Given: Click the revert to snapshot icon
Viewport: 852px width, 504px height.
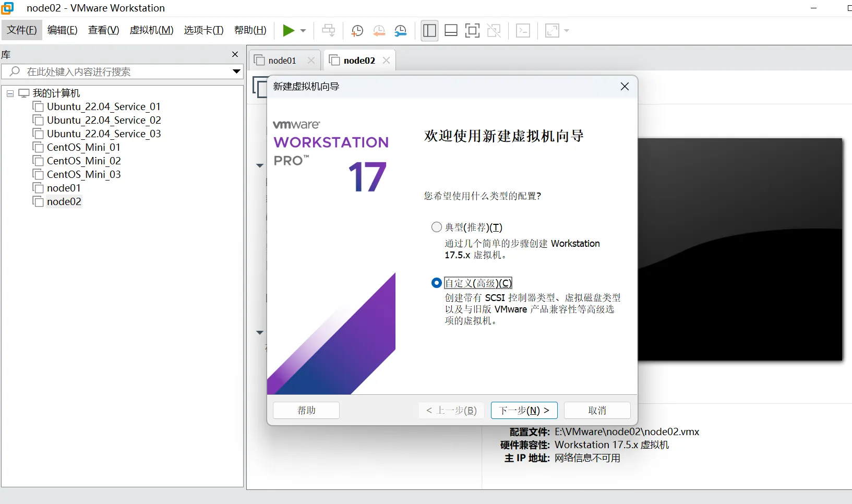Looking at the screenshot, I should click(379, 31).
